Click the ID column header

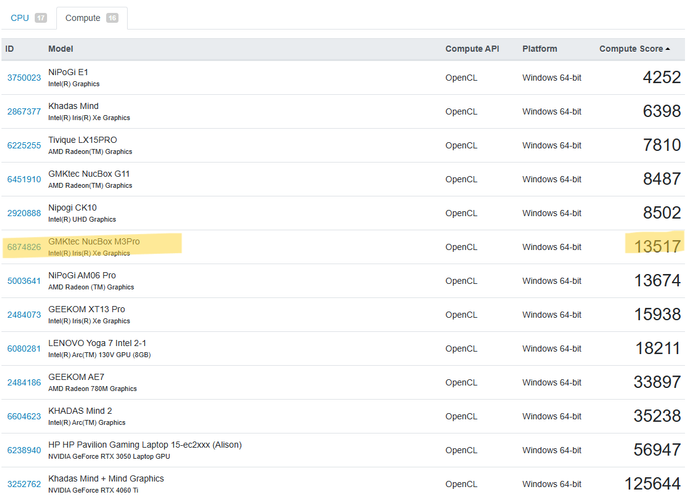tap(10, 49)
